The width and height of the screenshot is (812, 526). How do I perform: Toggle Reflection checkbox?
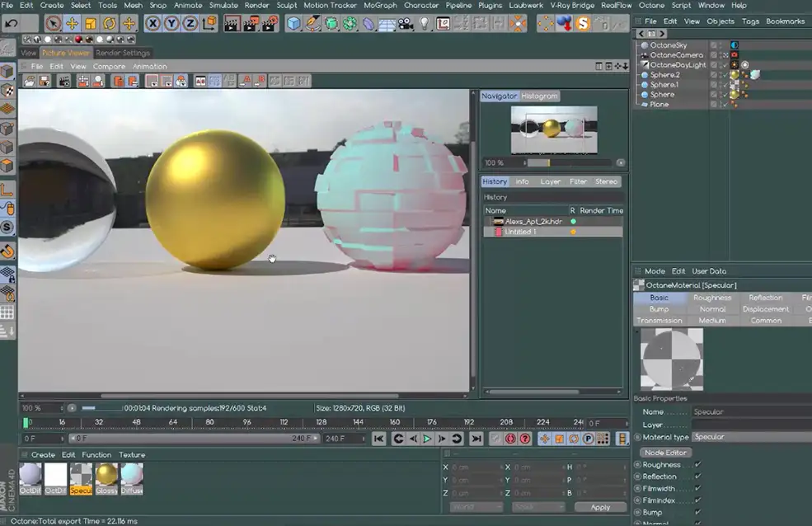pyautogui.click(x=697, y=477)
